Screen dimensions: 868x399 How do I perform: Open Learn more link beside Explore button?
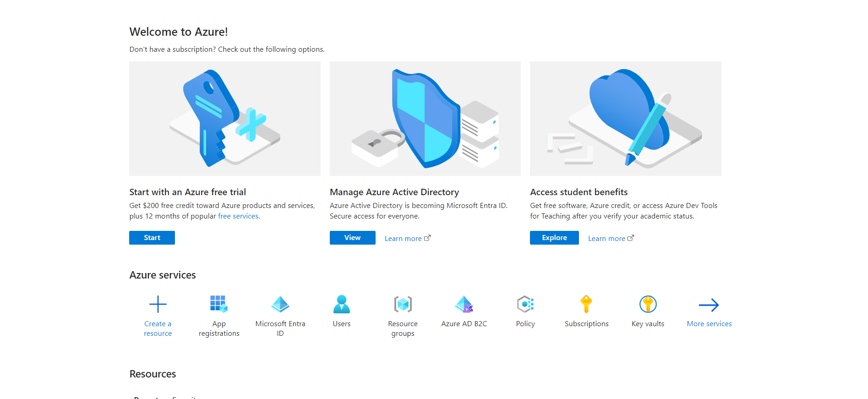tap(611, 238)
